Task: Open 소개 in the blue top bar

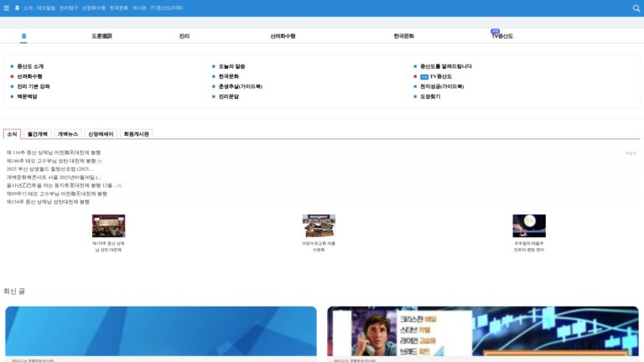Action: click(x=28, y=8)
